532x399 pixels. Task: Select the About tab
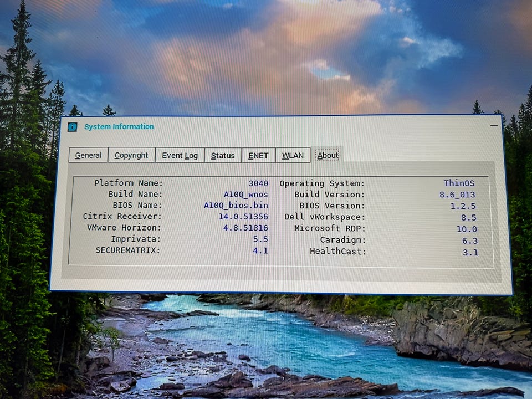coord(328,155)
